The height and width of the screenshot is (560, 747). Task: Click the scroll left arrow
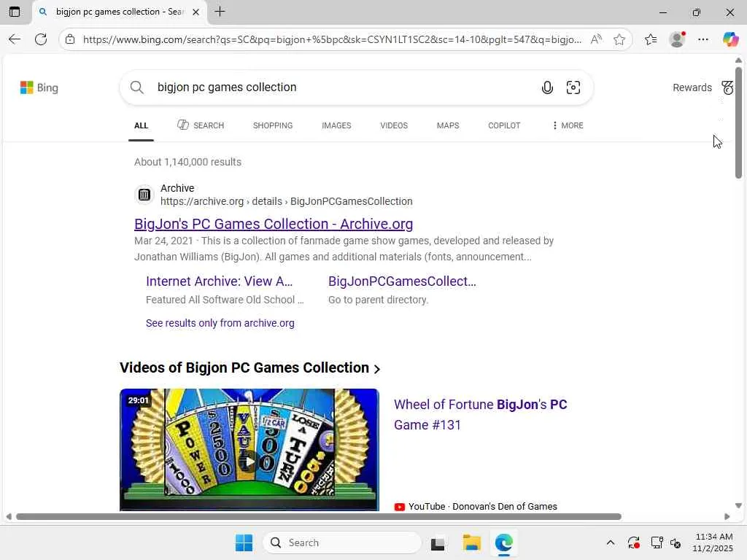click(8, 517)
